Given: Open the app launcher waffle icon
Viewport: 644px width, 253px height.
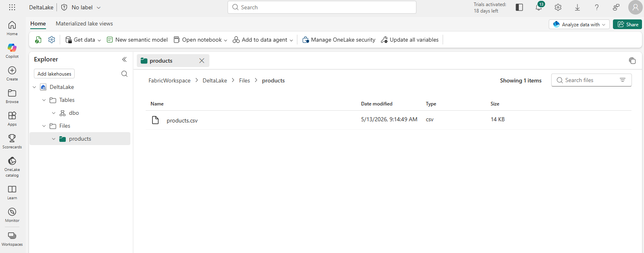Looking at the screenshot, I should 12,7.
